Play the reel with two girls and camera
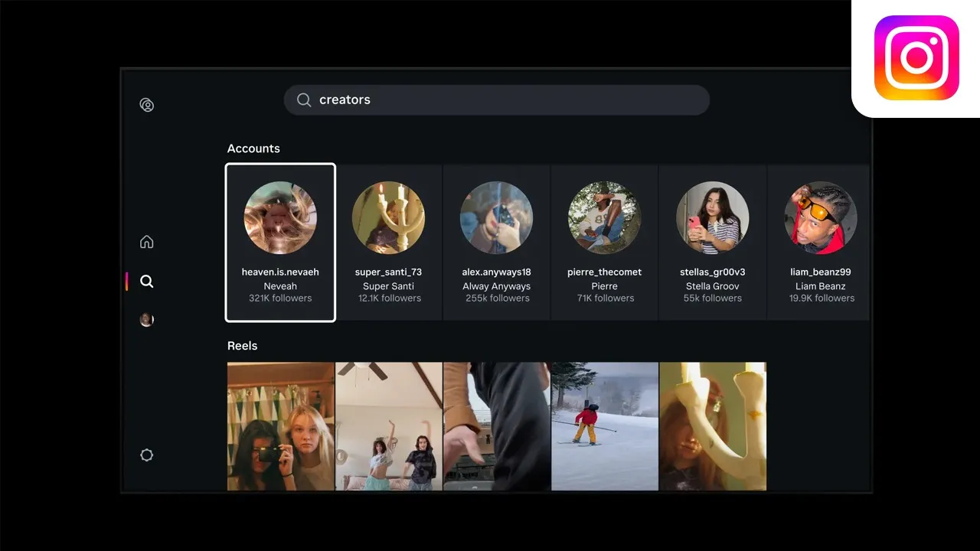 (x=281, y=426)
